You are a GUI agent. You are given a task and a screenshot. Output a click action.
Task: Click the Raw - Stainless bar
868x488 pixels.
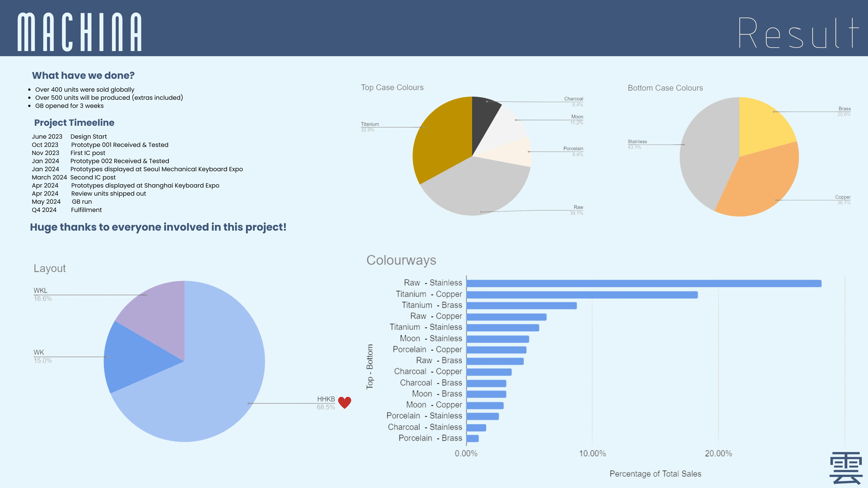644,284
